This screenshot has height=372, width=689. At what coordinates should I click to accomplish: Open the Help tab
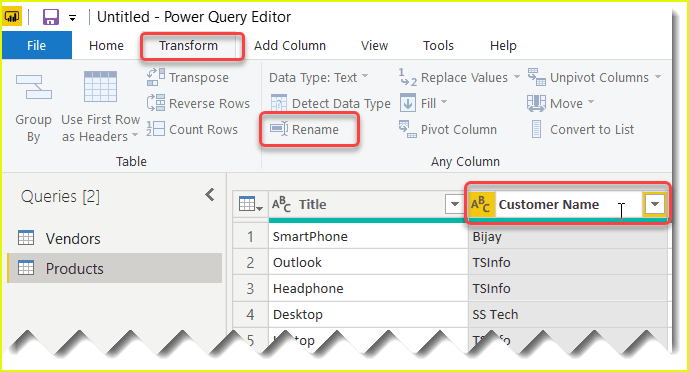503,45
